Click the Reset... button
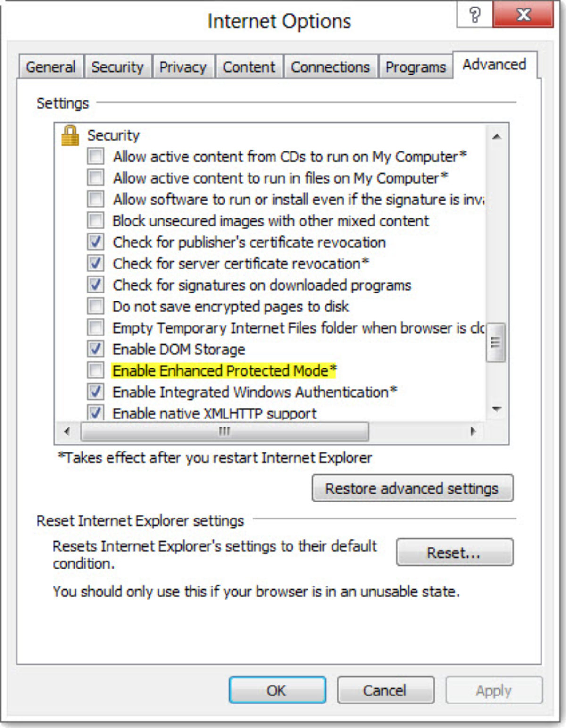Viewport: 566px width, 728px height. coord(454,552)
